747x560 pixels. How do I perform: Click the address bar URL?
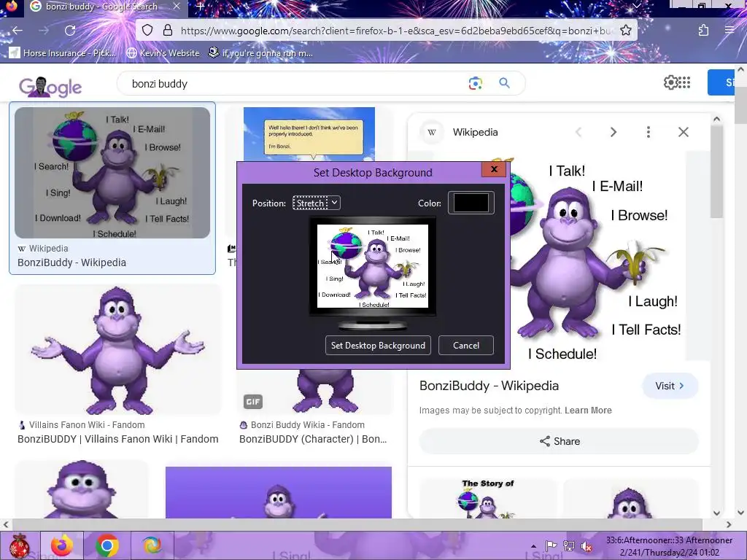pos(395,31)
